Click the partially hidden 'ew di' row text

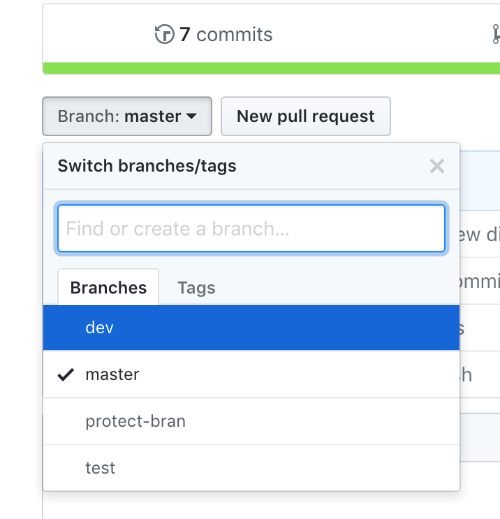click(x=480, y=234)
